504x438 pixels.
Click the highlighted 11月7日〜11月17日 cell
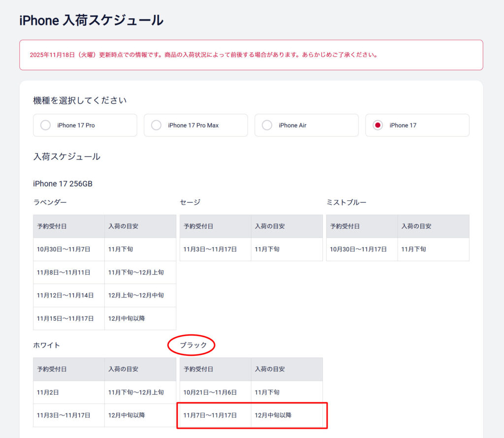pos(210,415)
